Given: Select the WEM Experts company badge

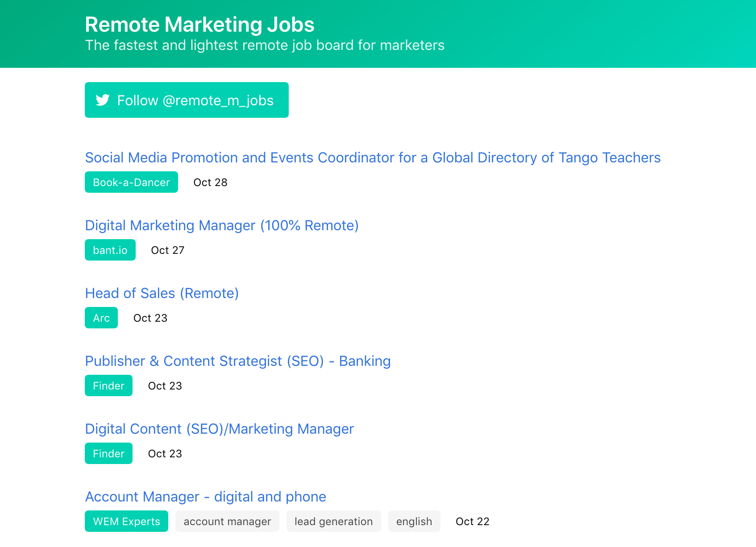Looking at the screenshot, I should [126, 521].
